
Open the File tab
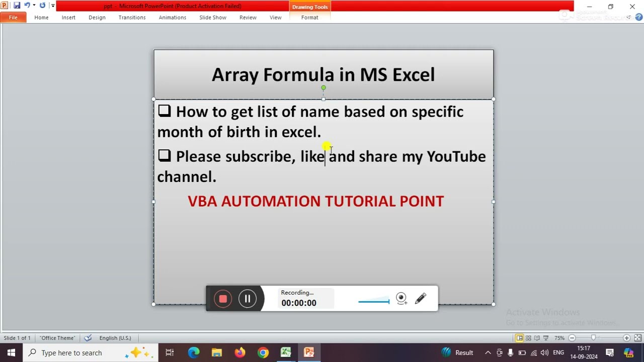(13, 18)
